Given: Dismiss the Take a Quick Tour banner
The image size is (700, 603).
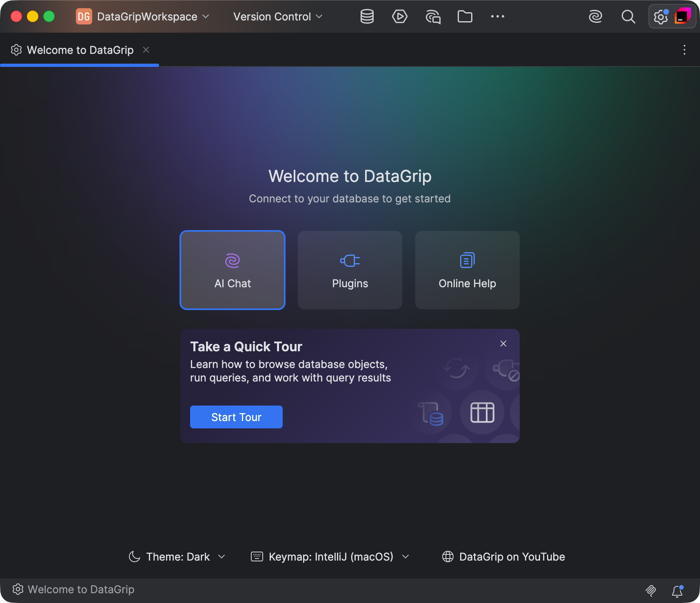Looking at the screenshot, I should [x=503, y=344].
